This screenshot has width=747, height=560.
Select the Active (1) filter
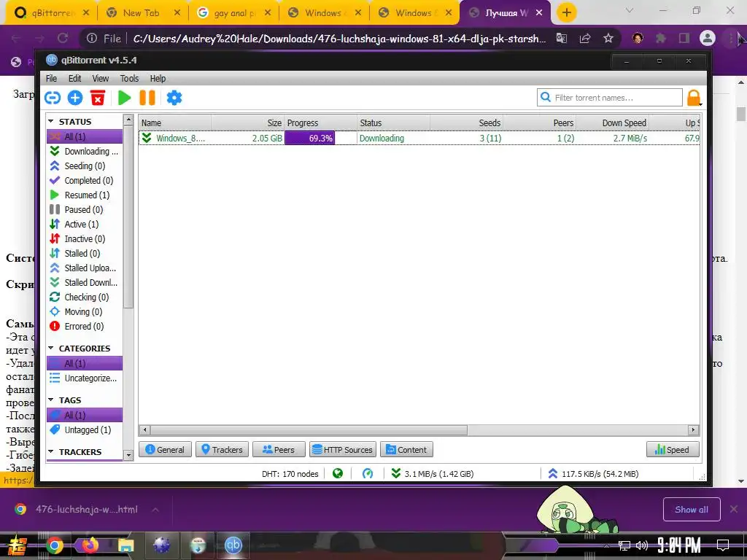[x=85, y=225]
